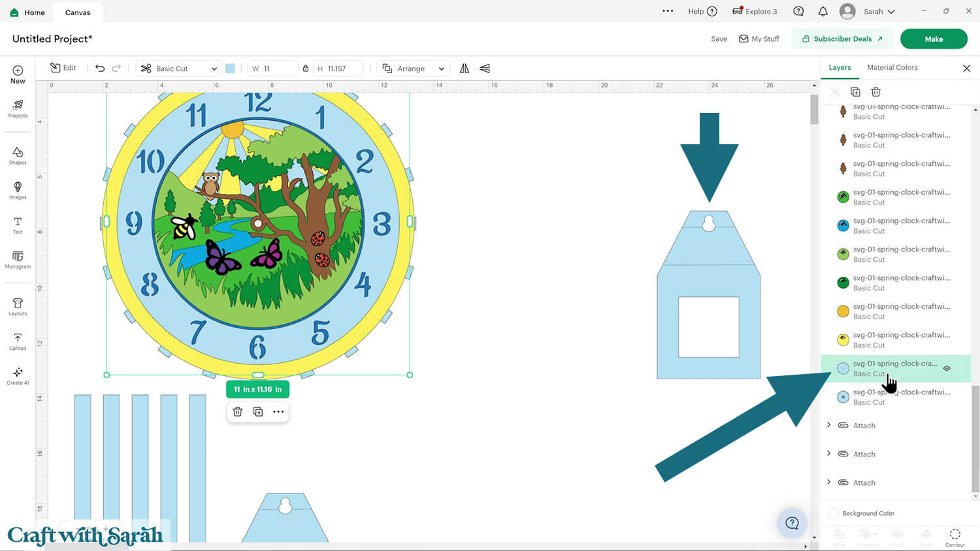
Task: Open the Shapes tool
Action: [x=18, y=155]
